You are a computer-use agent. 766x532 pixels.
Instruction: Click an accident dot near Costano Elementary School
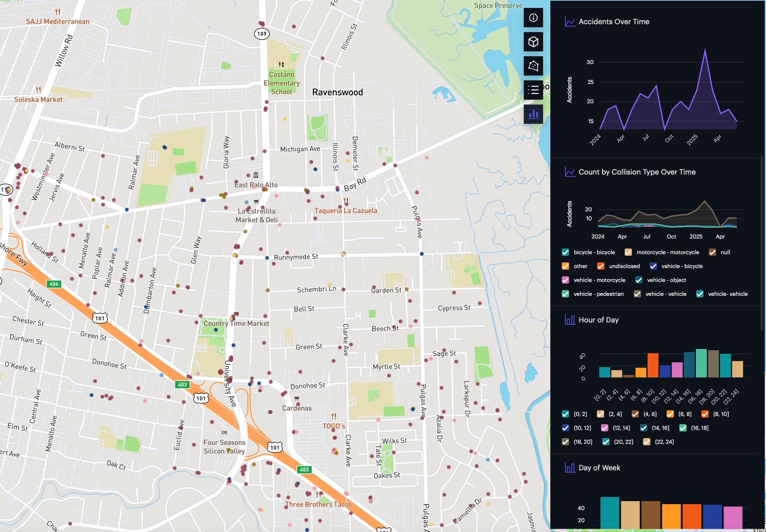click(267, 102)
